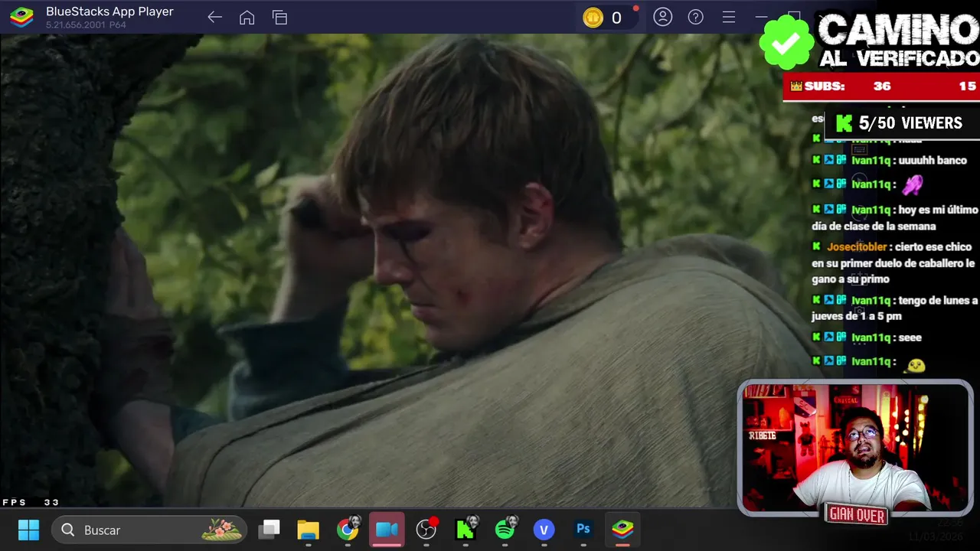Viewport: 980px width, 551px height.
Task: Open the blue V app on taskbar
Action: click(544, 530)
